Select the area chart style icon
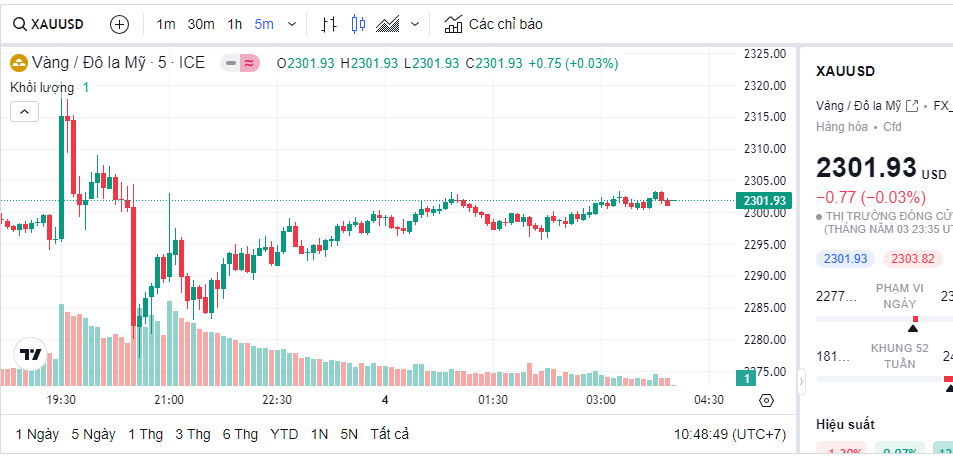The width and height of the screenshot is (953, 461). (389, 24)
